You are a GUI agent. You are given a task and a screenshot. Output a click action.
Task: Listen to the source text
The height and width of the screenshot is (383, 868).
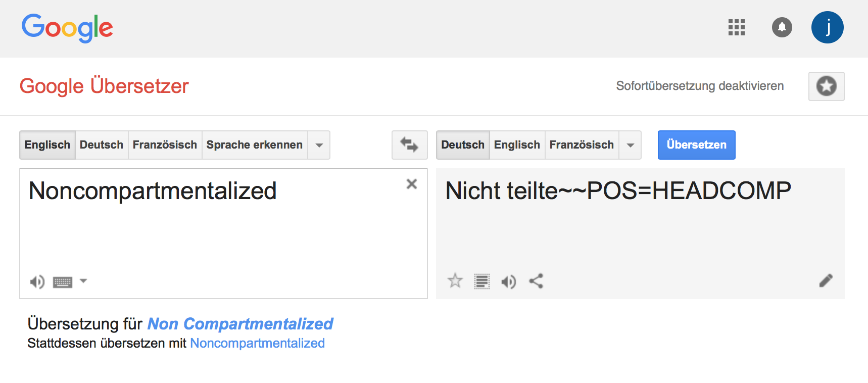pyautogui.click(x=37, y=281)
